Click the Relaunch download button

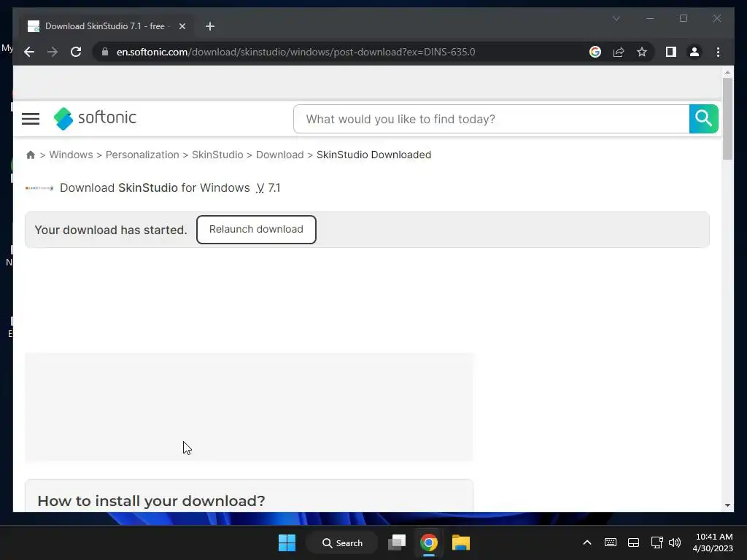(256, 230)
